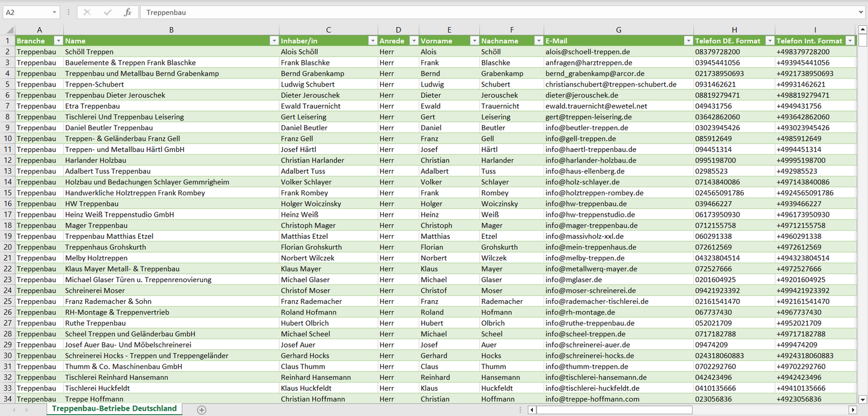Click the formula bar Cancel X icon

[87, 12]
